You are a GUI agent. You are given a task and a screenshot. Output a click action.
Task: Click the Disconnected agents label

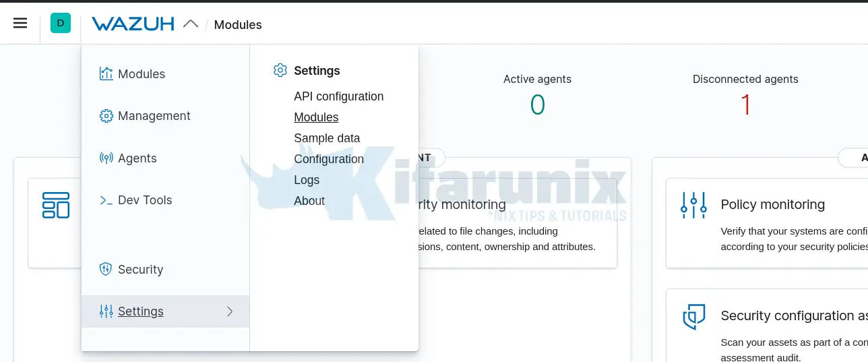(x=745, y=80)
